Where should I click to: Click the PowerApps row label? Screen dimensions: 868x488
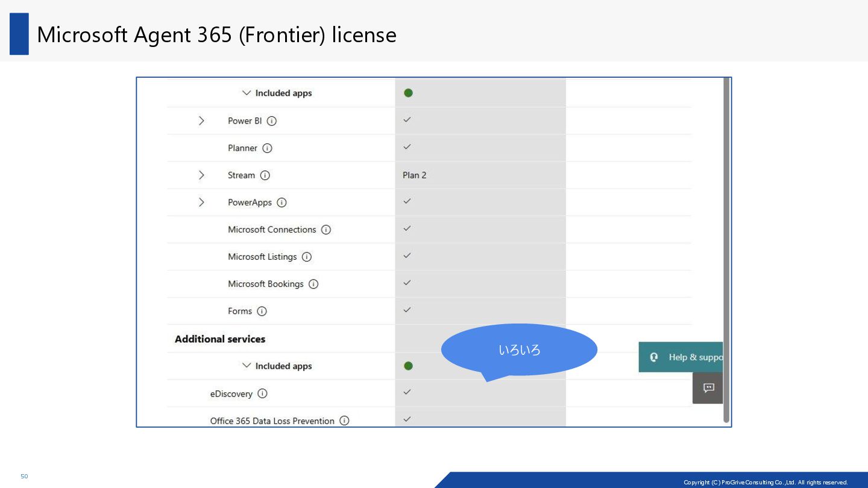(x=250, y=202)
